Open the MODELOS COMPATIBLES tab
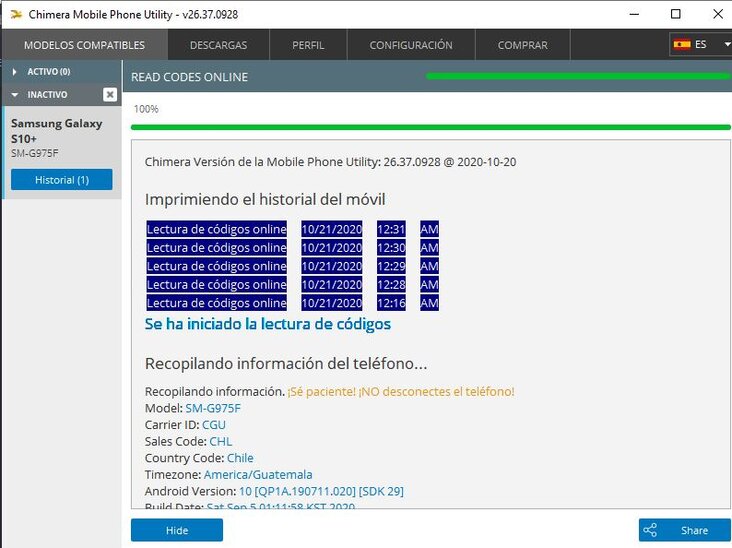Viewport: 732px width, 548px height. point(84,45)
